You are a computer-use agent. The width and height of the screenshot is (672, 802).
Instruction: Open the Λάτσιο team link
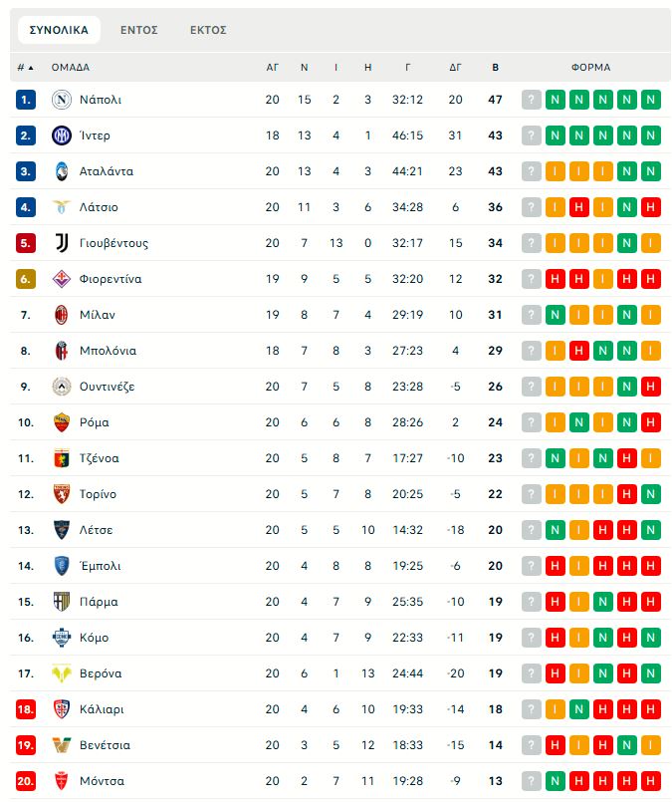point(99,207)
